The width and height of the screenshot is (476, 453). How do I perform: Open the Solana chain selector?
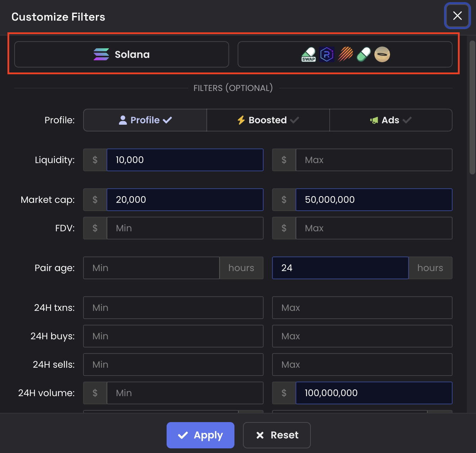pos(121,54)
